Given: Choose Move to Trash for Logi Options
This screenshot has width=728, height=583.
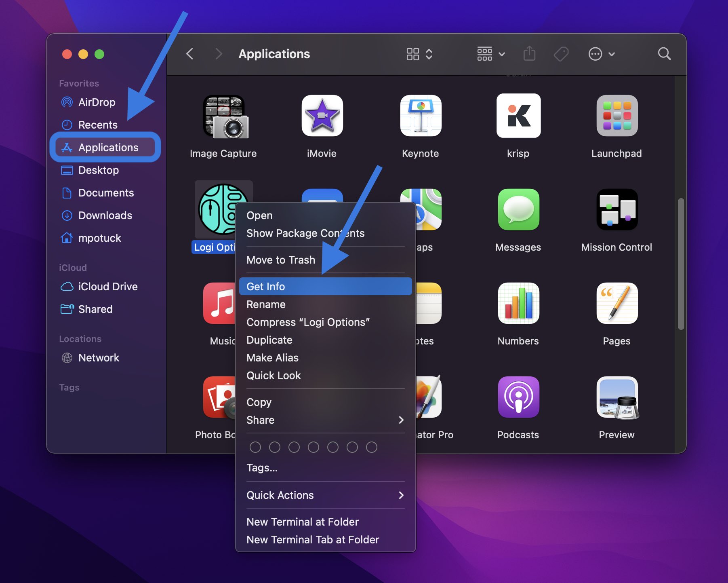Looking at the screenshot, I should pyautogui.click(x=281, y=260).
